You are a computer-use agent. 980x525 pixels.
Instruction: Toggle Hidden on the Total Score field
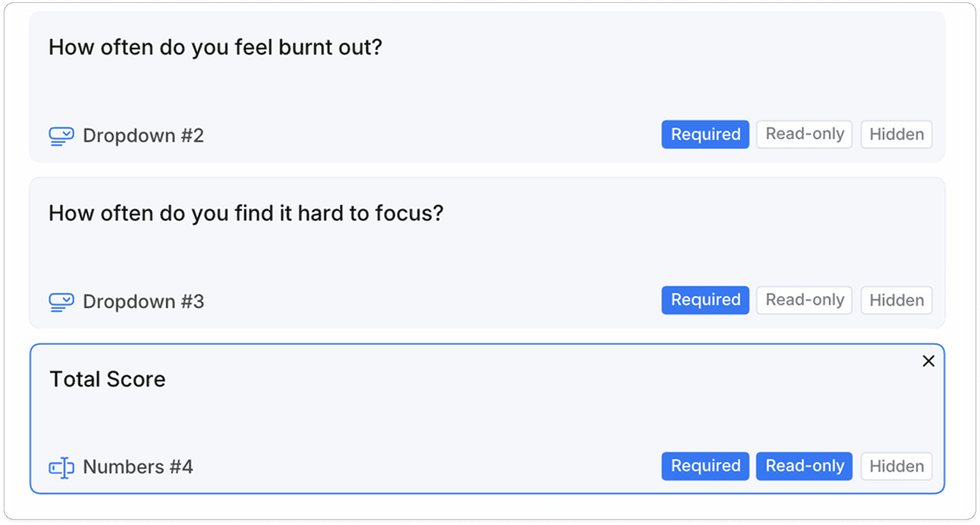[x=896, y=466]
